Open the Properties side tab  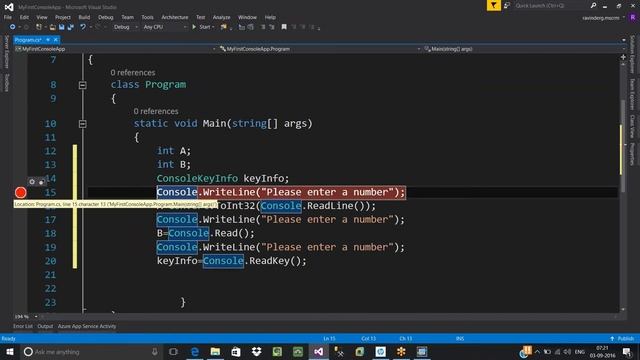pos(632,154)
